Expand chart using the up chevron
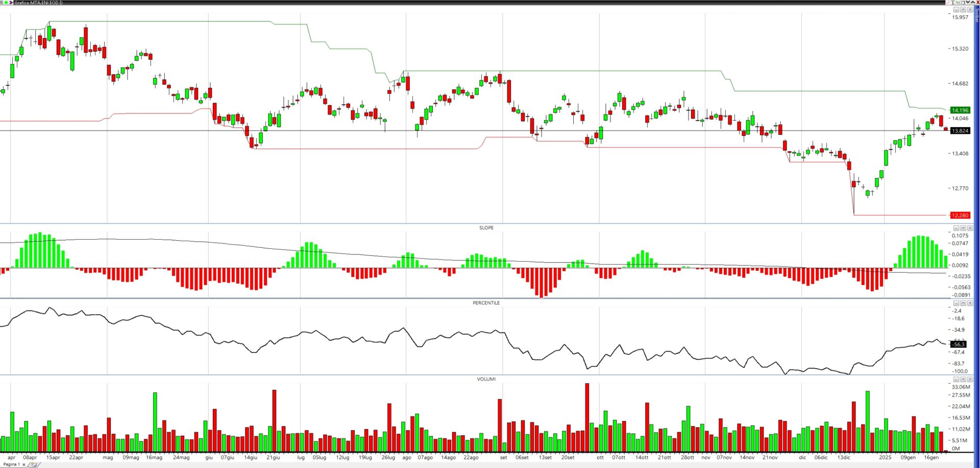 pyautogui.click(x=973, y=3)
